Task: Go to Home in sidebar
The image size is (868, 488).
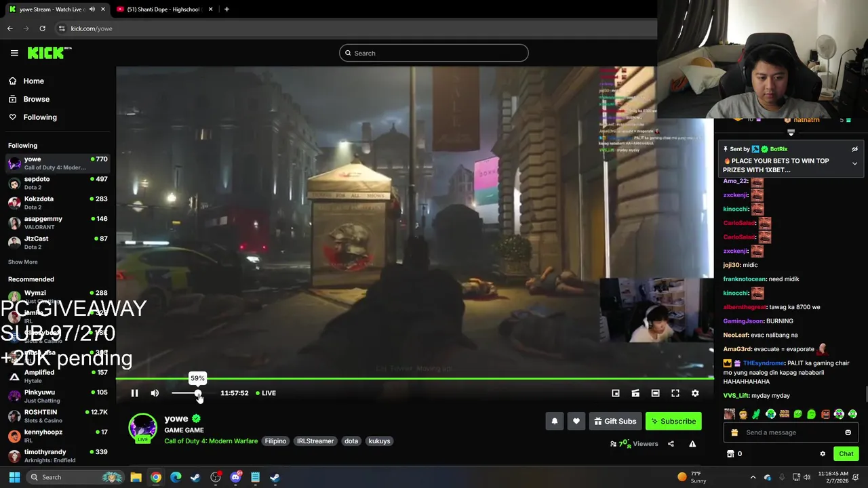Action: point(33,81)
